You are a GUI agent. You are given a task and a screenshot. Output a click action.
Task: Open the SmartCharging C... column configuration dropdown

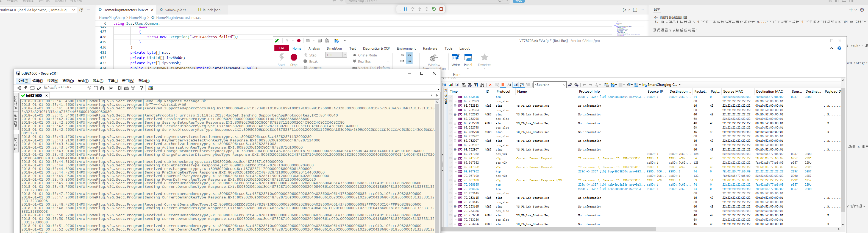point(680,85)
